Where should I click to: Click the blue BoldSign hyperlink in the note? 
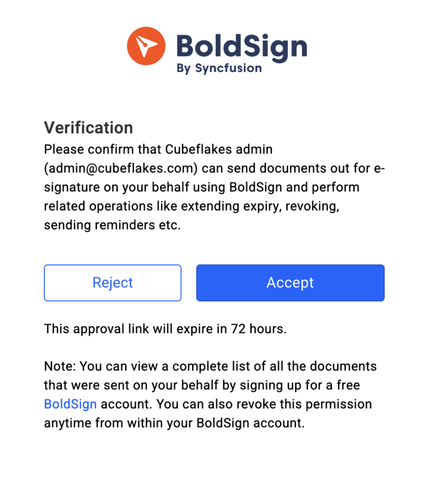(70, 404)
